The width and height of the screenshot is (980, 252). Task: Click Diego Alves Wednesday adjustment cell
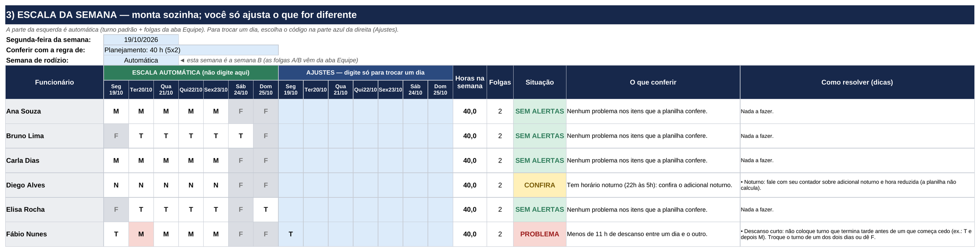tap(341, 185)
